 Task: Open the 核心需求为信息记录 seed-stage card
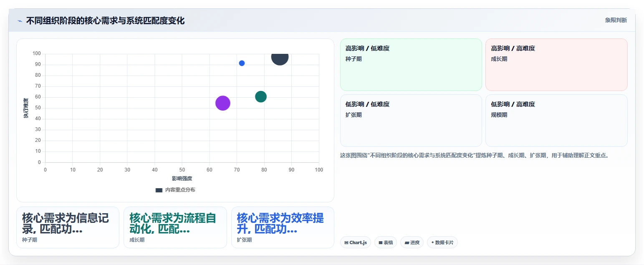[68, 227]
